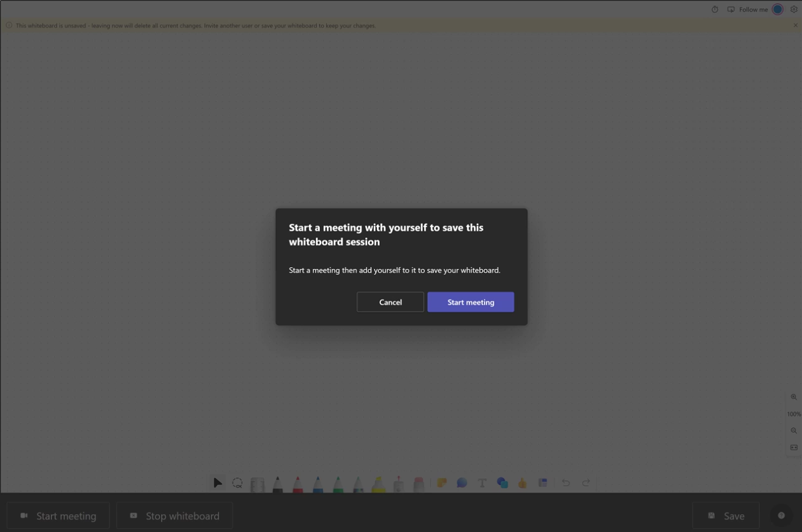Choose the lasso select tool
Image resolution: width=802 pixels, height=532 pixels.
tap(237, 483)
